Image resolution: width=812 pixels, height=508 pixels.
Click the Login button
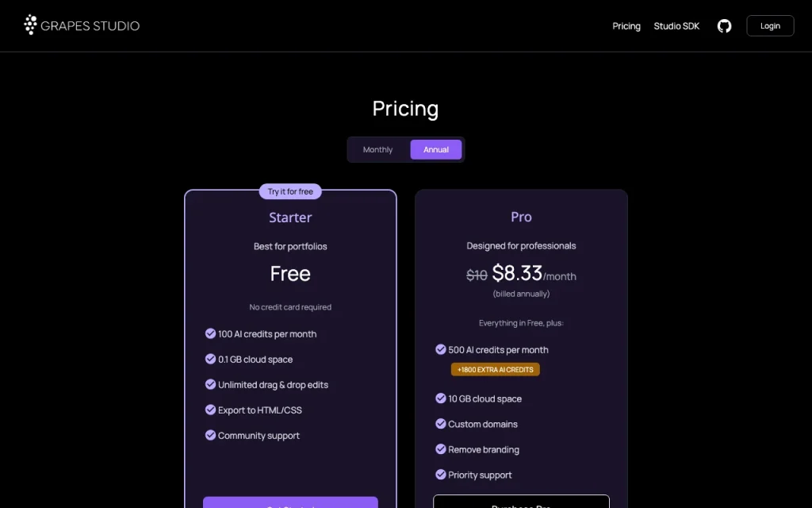click(x=770, y=26)
